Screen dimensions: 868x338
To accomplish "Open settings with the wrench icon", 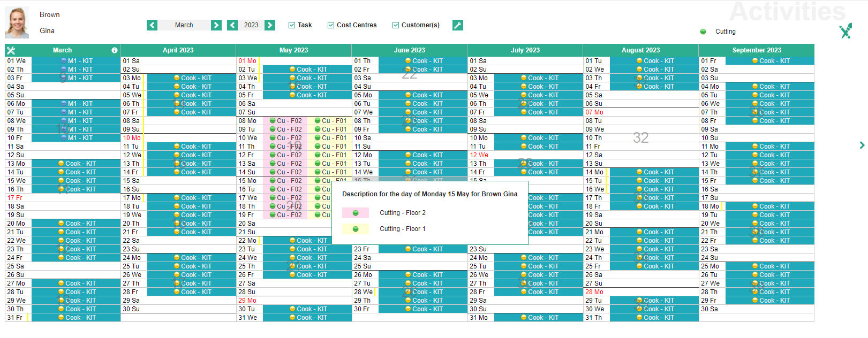I will 458,25.
